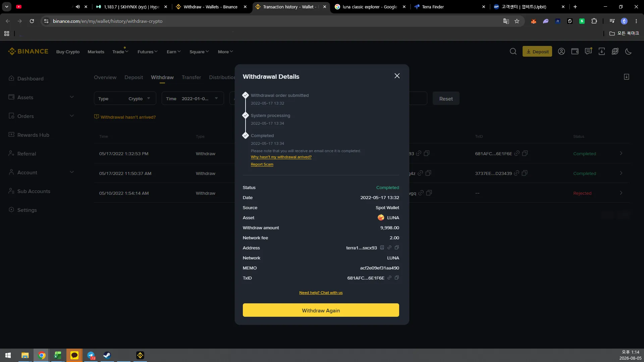Copy the TxID in Withdrawal Details dialog
The image size is (644, 362).
(x=397, y=278)
